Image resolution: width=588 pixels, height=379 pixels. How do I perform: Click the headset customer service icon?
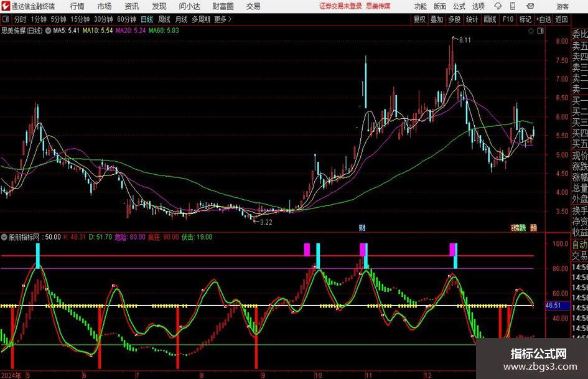pyautogui.click(x=498, y=6)
